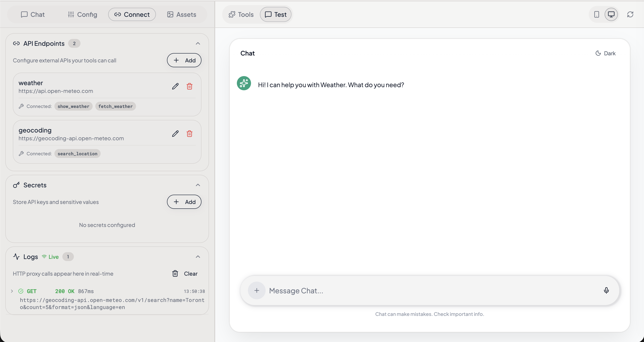The width and height of the screenshot is (644, 342).
Task: Click the geocoding endpoint URL text
Action: click(x=71, y=138)
